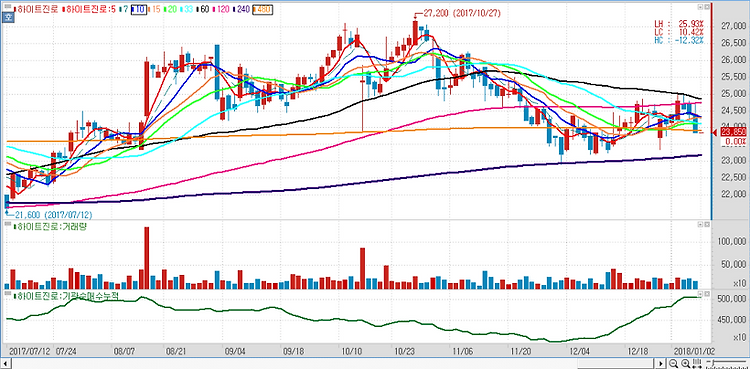Click the 하이트진로:기관순매수누적 indicator label
Screen dimensions: 750x369
coord(66,295)
